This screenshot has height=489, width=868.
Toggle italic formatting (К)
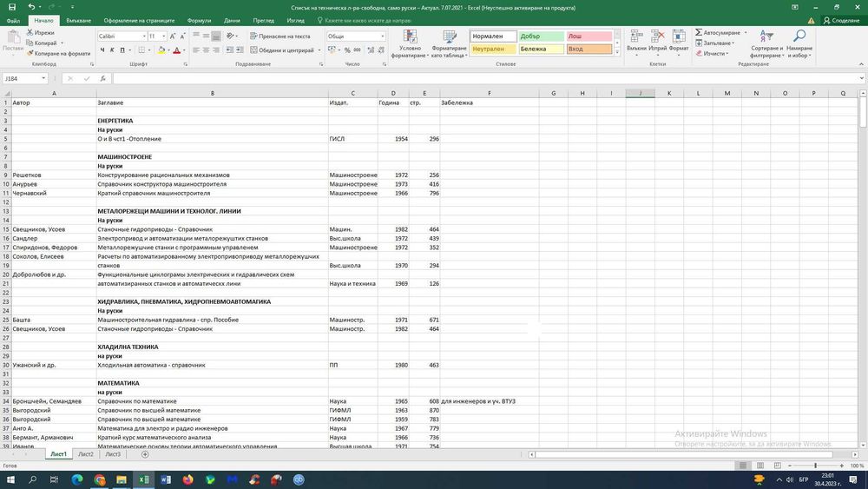[112, 50]
